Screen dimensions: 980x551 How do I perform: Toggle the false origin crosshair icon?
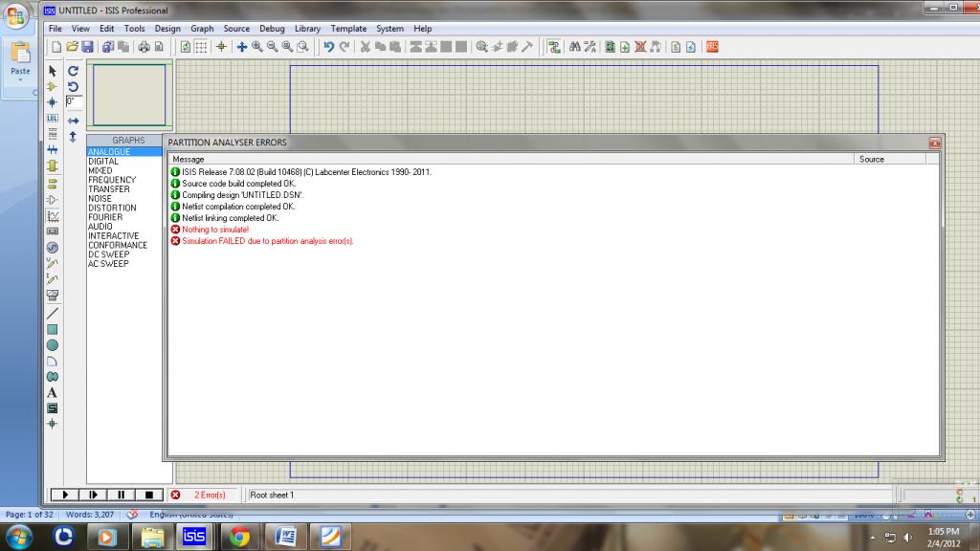221,47
